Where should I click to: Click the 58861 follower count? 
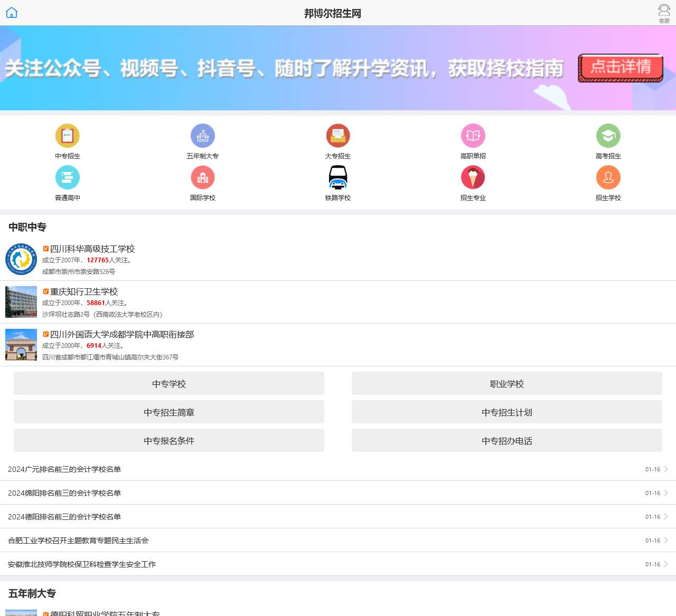point(96,303)
